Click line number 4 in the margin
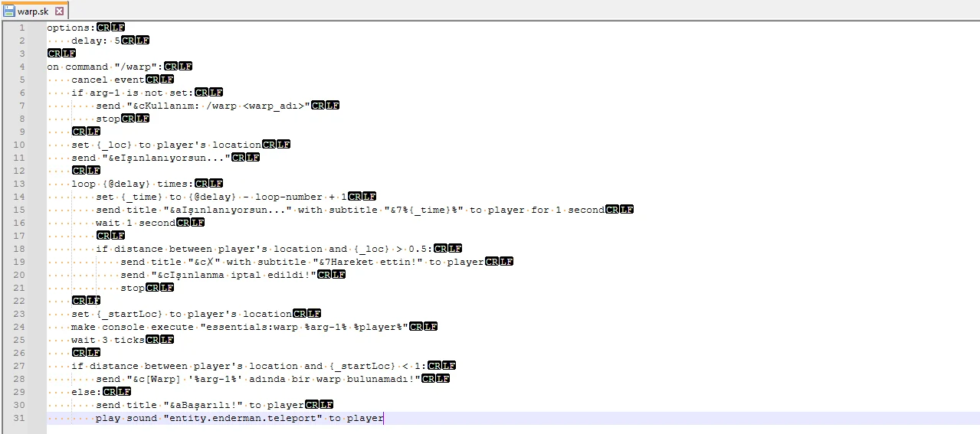The width and height of the screenshot is (980, 434). (x=21, y=67)
